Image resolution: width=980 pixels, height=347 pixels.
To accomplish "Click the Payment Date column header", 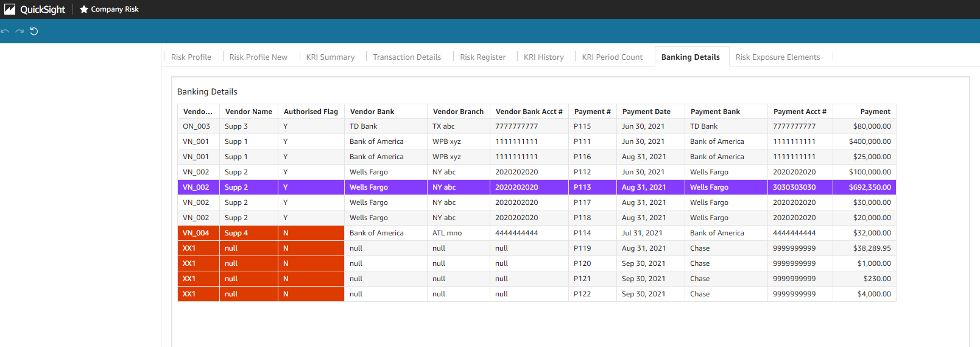I will click(646, 112).
